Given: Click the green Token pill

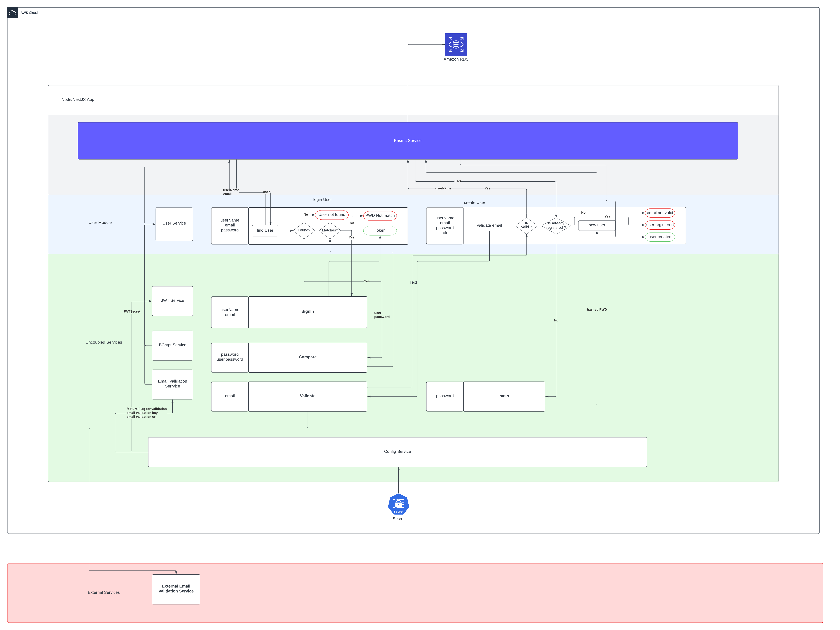Looking at the screenshot, I should (x=380, y=230).
